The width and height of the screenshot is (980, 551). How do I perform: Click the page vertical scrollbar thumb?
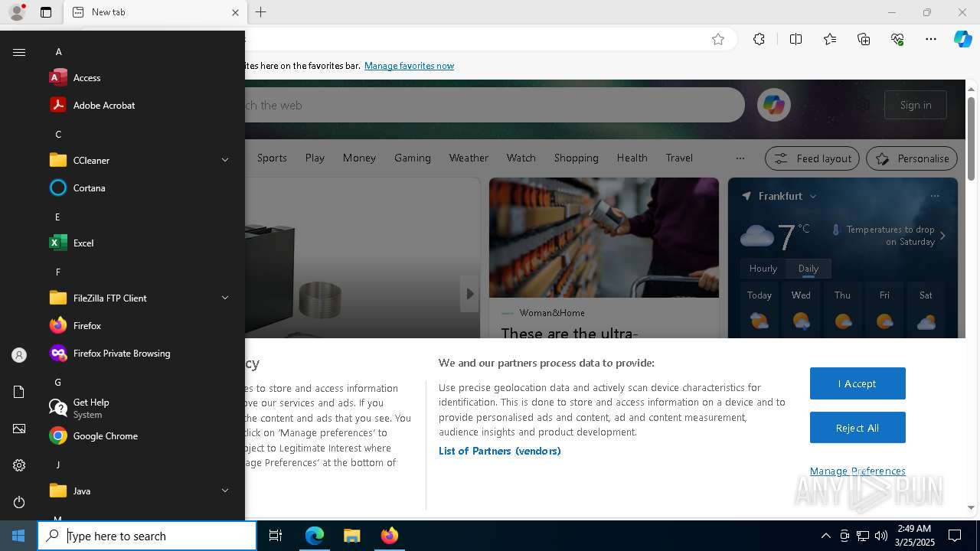[x=971, y=139]
